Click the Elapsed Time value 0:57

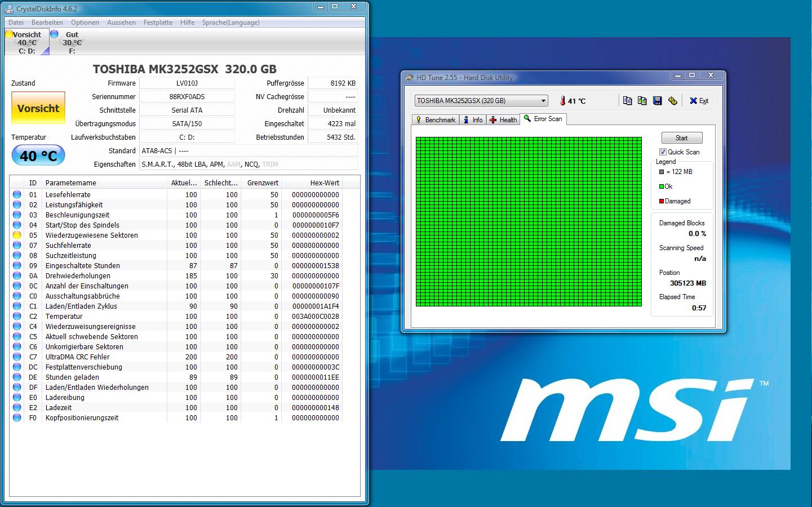pyautogui.click(x=699, y=308)
